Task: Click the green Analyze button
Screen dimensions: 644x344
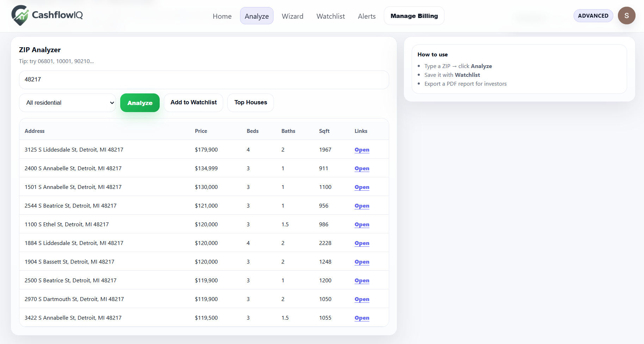Action: [x=140, y=103]
